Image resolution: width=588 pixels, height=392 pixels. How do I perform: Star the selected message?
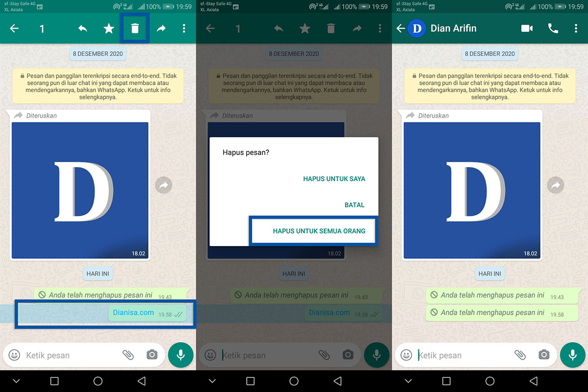108,28
